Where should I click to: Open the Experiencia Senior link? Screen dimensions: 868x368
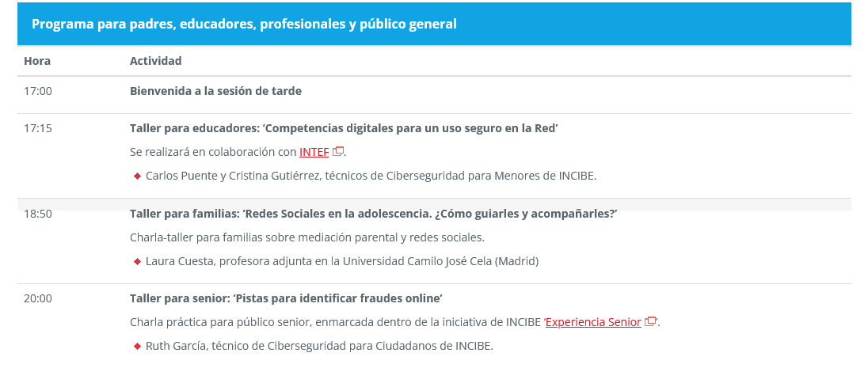click(593, 322)
